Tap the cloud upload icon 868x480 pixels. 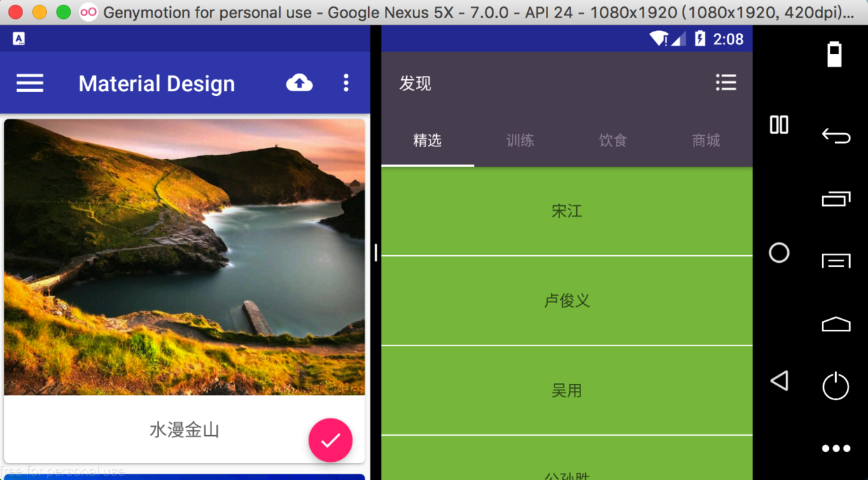coord(300,83)
